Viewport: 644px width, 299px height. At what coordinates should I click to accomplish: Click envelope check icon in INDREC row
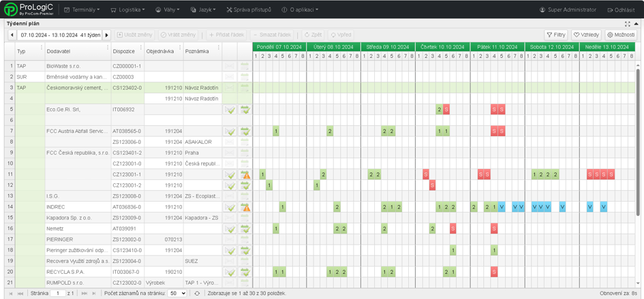coord(230,207)
